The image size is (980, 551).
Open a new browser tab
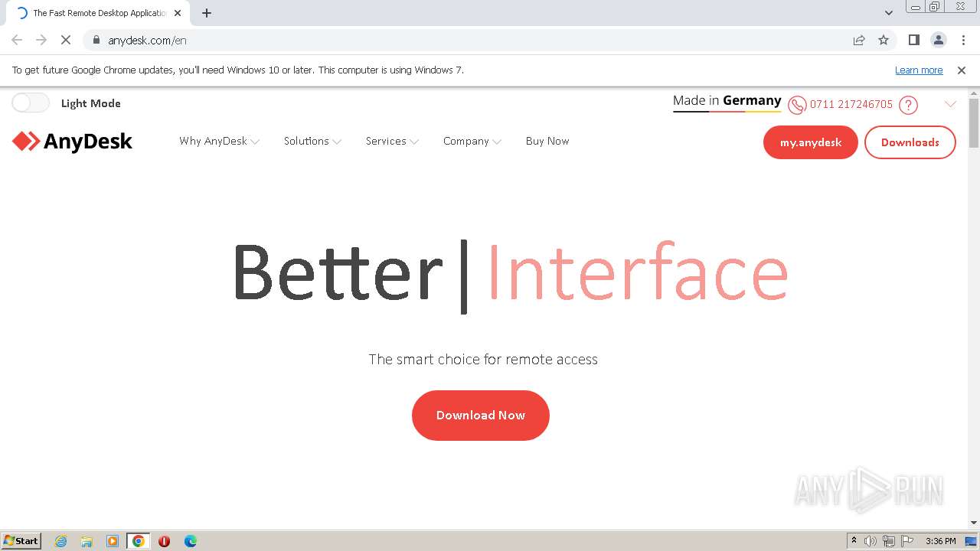point(207,13)
